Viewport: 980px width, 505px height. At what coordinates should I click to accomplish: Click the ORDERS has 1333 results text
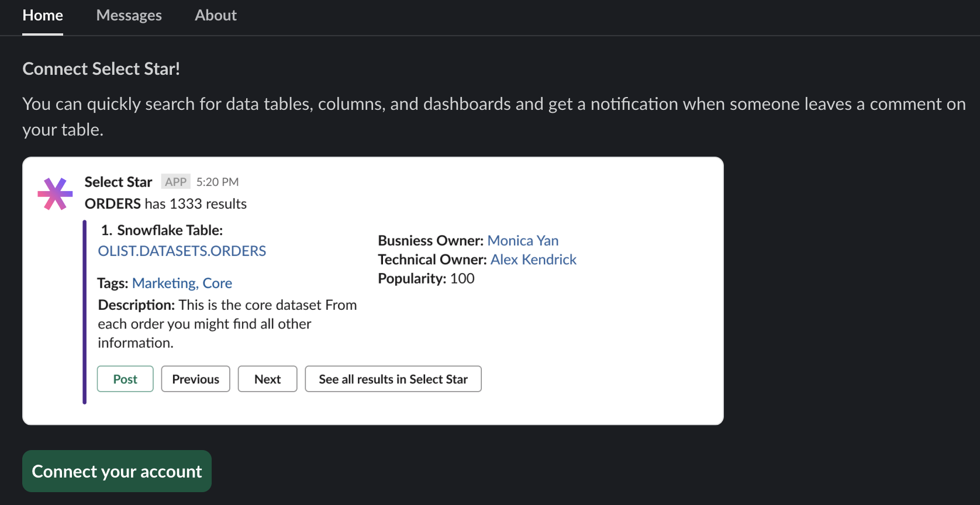coord(165,204)
